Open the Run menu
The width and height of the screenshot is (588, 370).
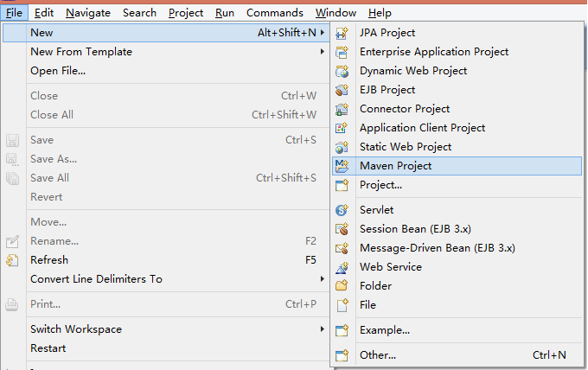(225, 13)
